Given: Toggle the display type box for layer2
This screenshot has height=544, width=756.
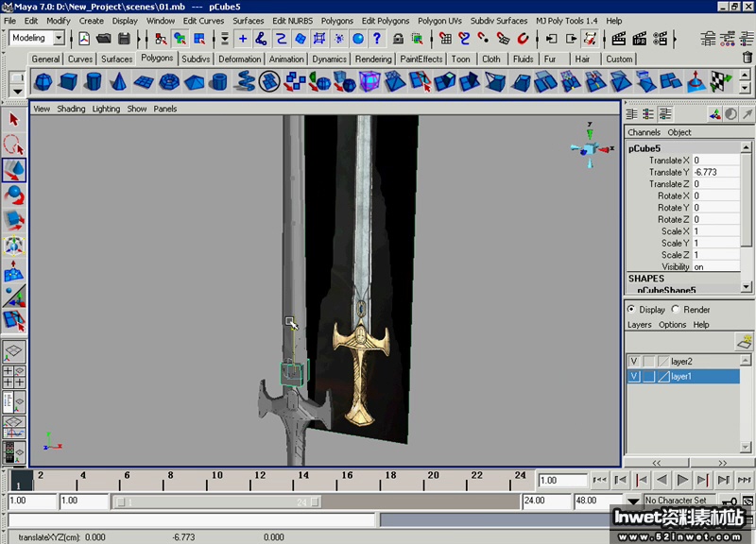Looking at the screenshot, I should click(649, 362).
